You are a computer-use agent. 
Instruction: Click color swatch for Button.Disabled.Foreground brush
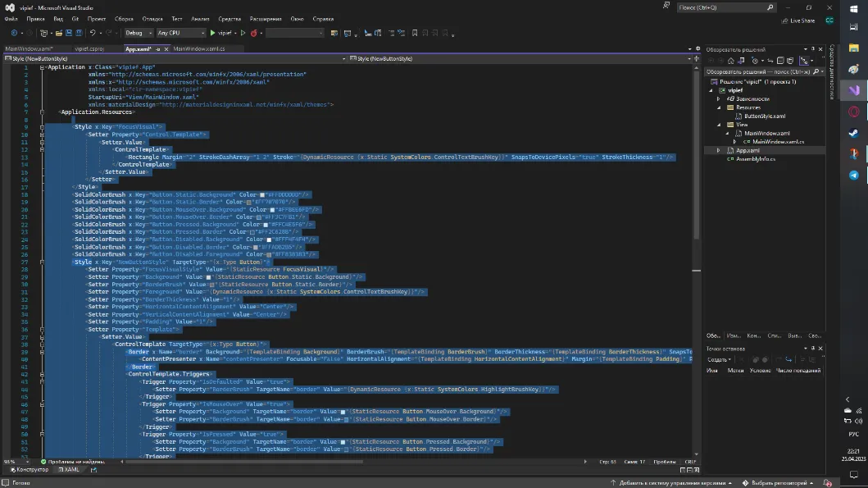click(269, 255)
